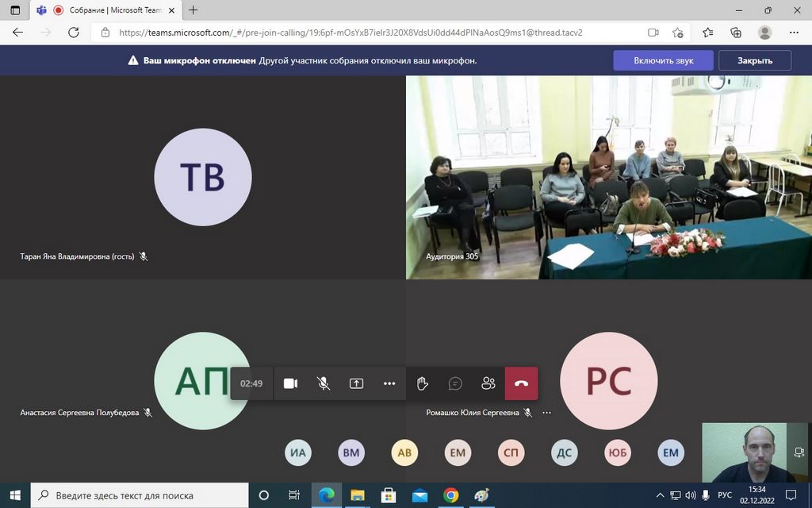Click the Включить звук button
The width and height of the screenshot is (812, 508).
(663, 60)
